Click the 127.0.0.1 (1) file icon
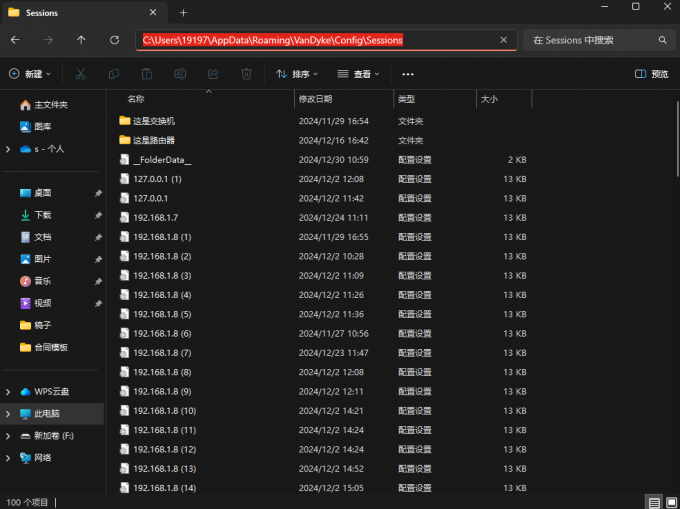 coord(124,179)
